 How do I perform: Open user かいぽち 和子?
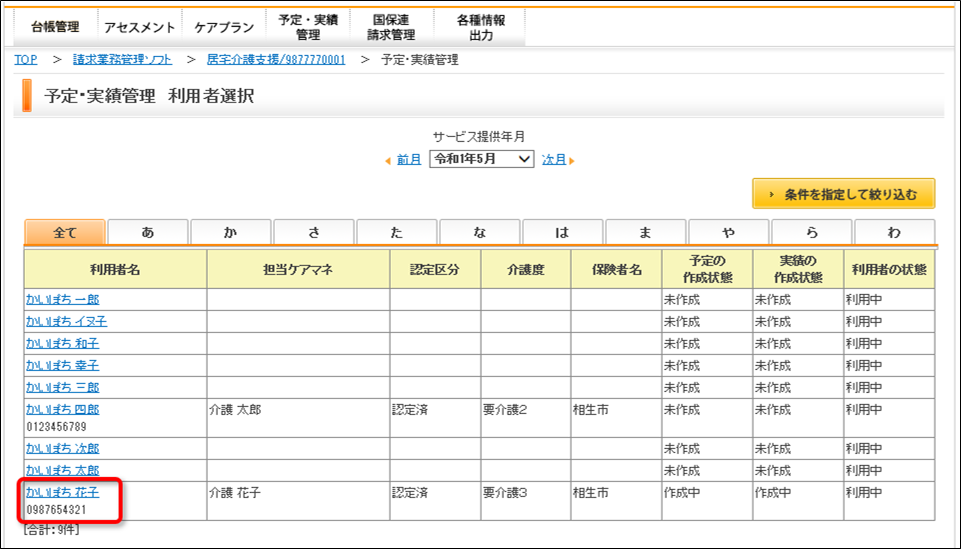click(x=63, y=343)
